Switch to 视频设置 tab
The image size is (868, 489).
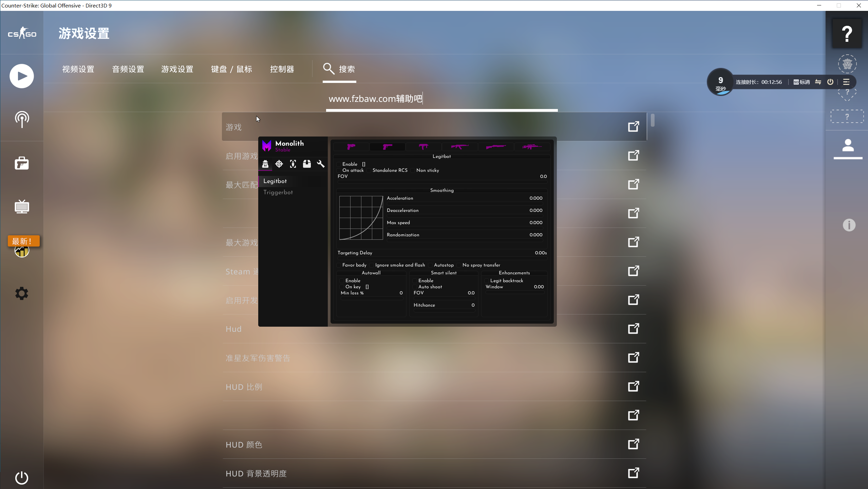point(78,69)
